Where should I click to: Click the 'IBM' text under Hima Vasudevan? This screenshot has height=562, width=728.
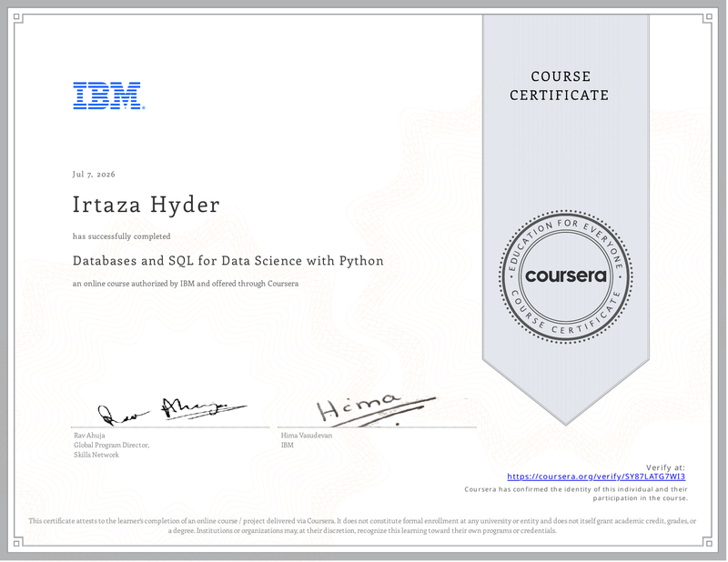point(287,445)
